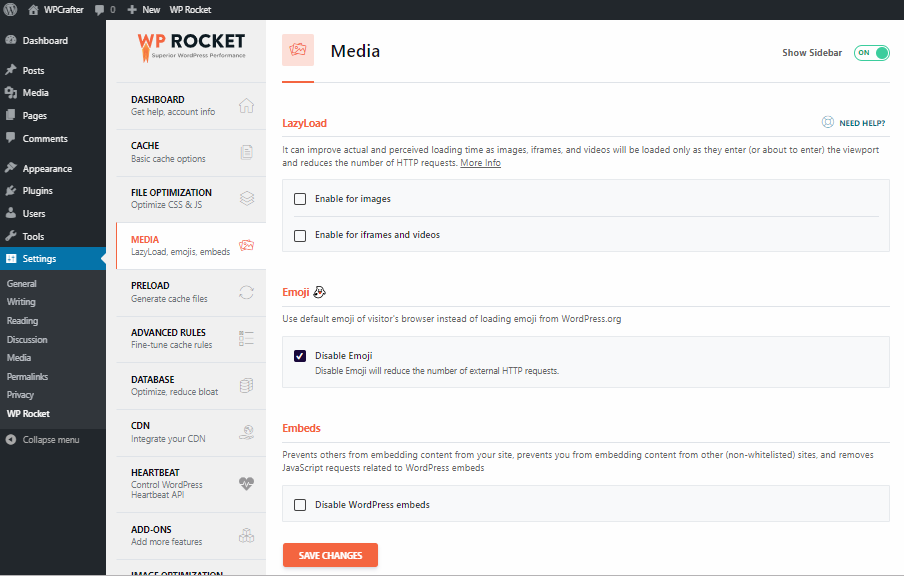The image size is (904, 576).
Task: Click the Media page header icon
Action: (298, 50)
